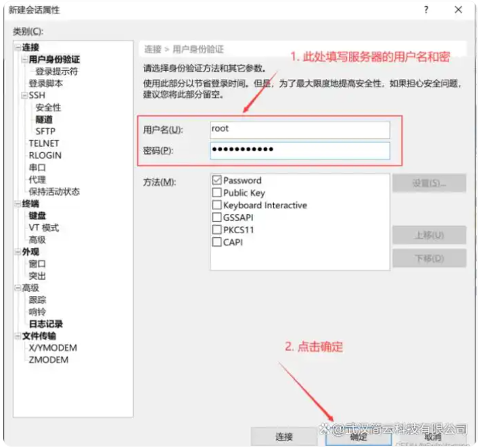483x448 pixels.
Task: Select the SFTP tree item
Action: tap(45, 131)
